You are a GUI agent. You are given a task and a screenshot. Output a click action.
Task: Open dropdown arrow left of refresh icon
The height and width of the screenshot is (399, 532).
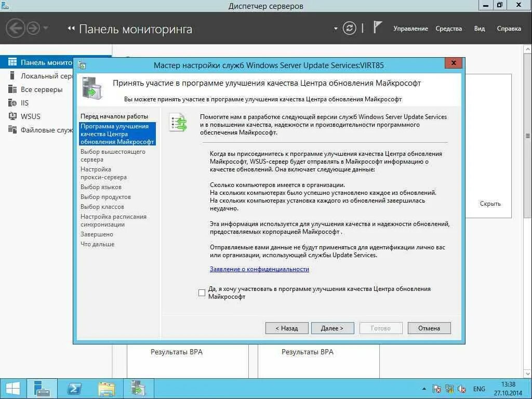point(336,29)
